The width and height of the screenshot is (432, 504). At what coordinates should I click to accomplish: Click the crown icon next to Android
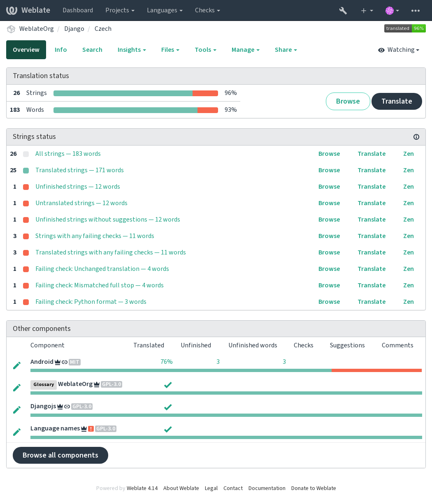tap(58, 362)
